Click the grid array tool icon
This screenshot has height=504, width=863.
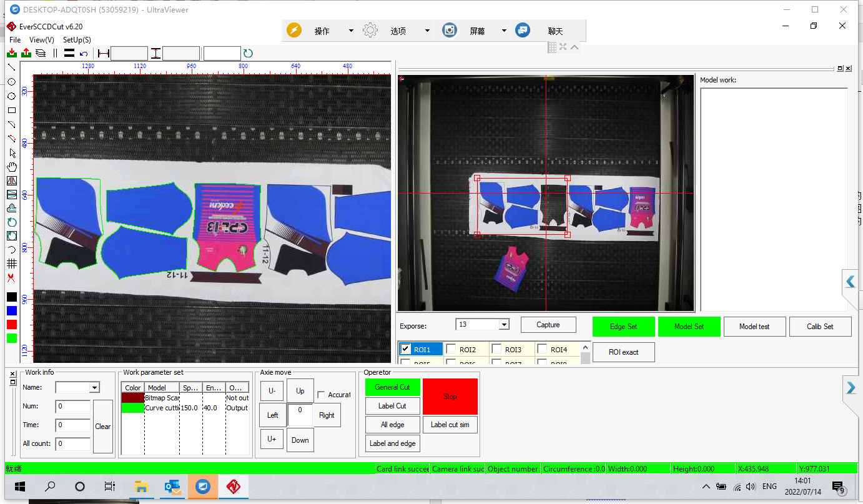[11, 264]
